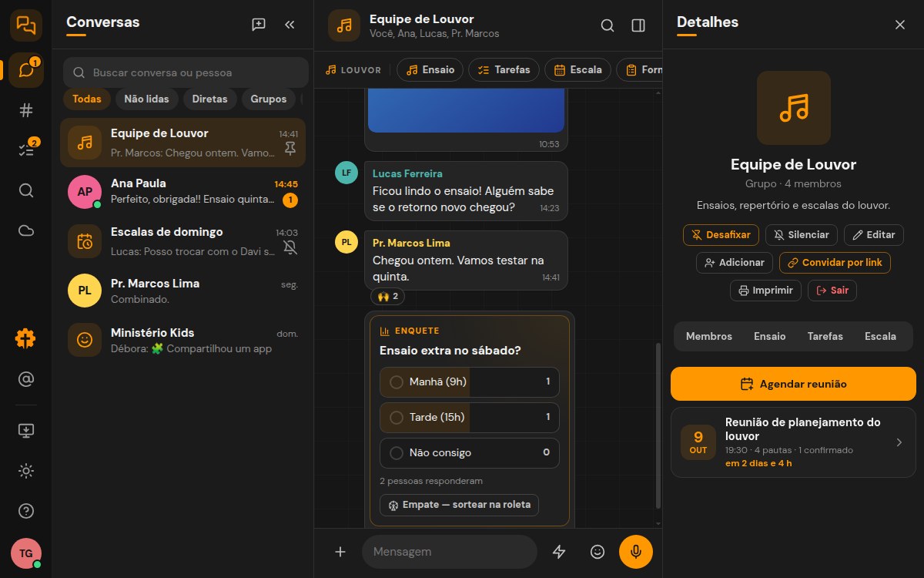Click the app logo at top left

26,25
